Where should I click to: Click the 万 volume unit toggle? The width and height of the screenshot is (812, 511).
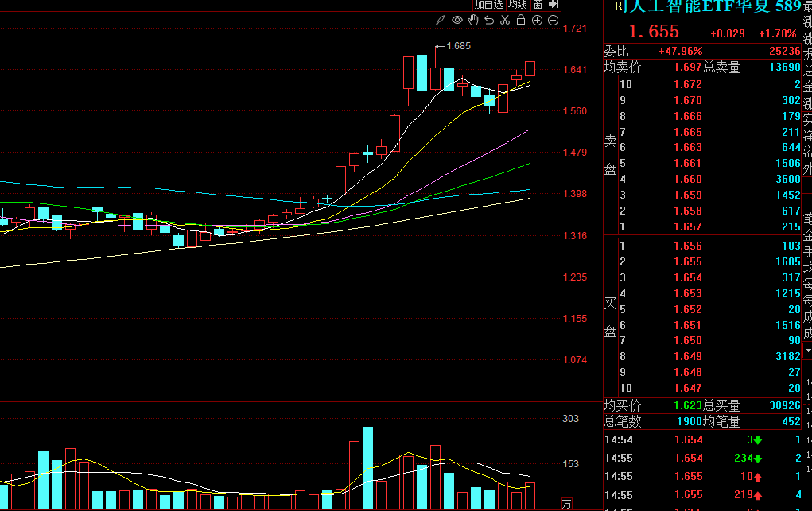click(566, 504)
